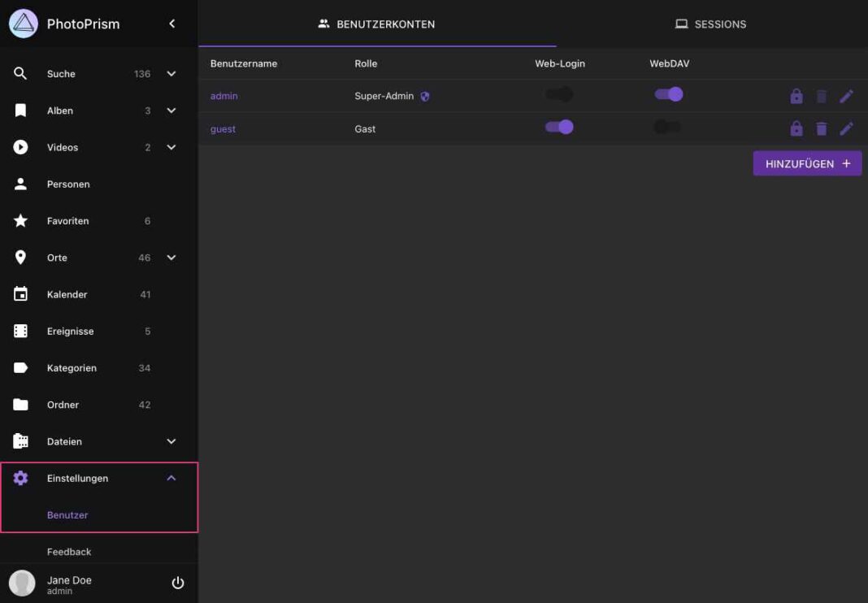
Task: Delete the guest user via trash icon
Action: click(821, 128)
